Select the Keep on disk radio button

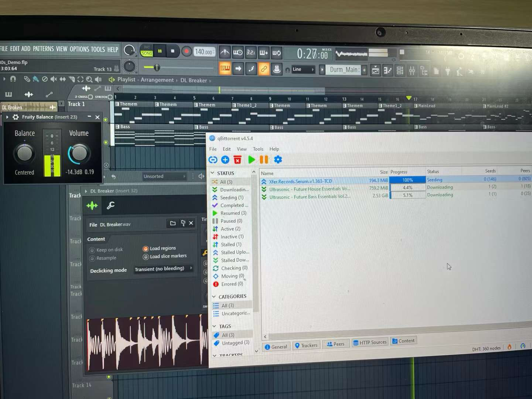coord(92,250)
